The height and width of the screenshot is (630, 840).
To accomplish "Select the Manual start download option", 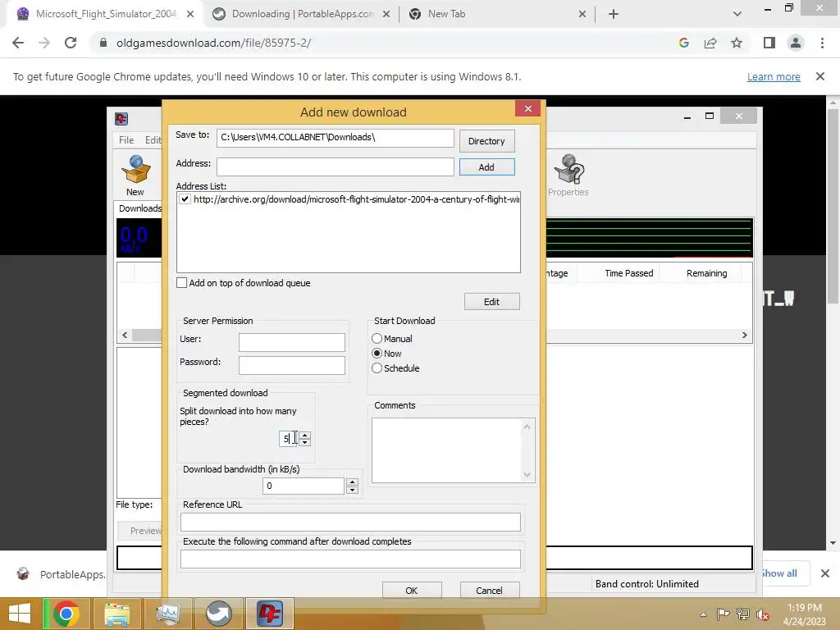I will coord(377,339).
